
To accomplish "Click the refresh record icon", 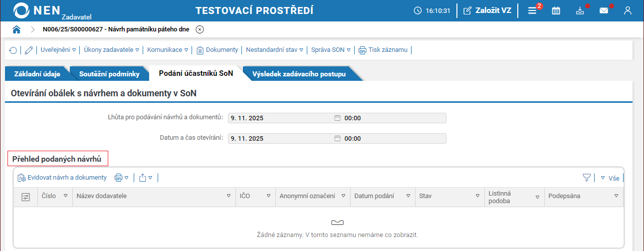I will point(13,50).
